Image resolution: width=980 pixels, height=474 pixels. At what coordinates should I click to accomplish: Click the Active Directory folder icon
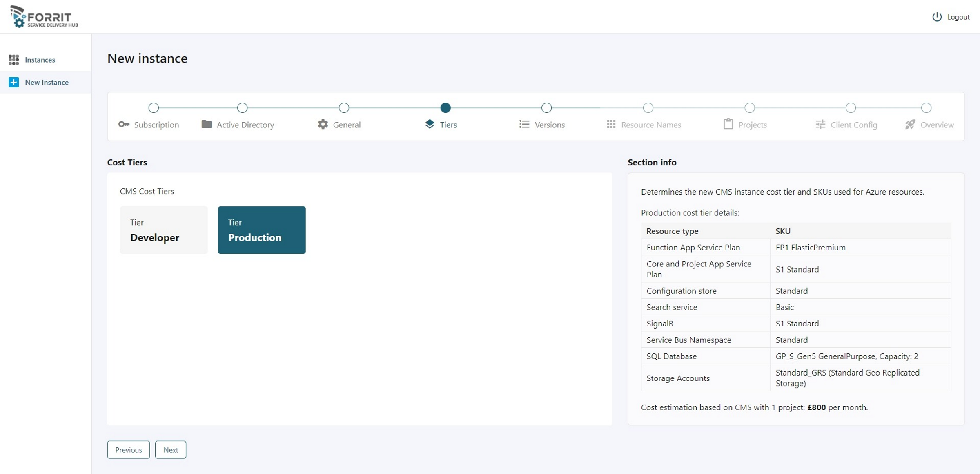coord(207,124)
